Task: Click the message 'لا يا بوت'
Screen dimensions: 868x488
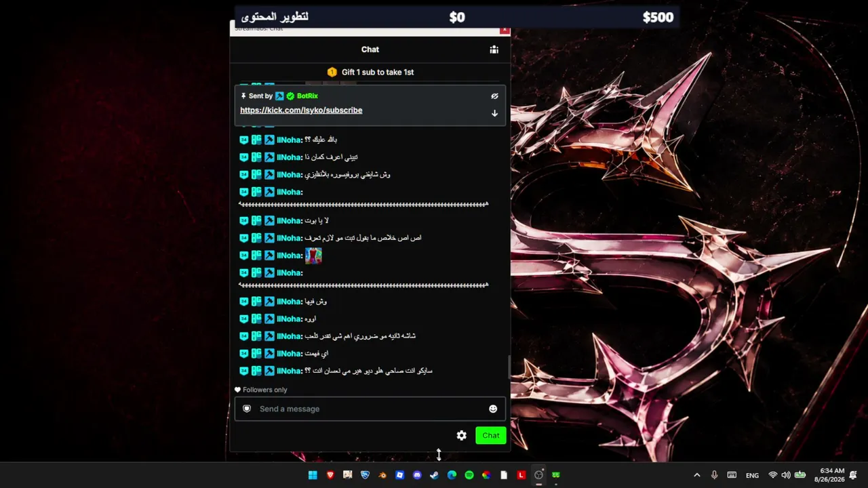Action: (317, 221)
